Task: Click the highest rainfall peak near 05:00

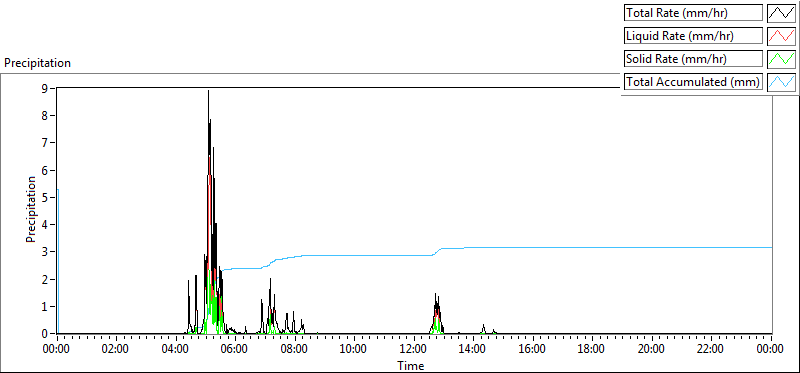Action: coord(208,92)
